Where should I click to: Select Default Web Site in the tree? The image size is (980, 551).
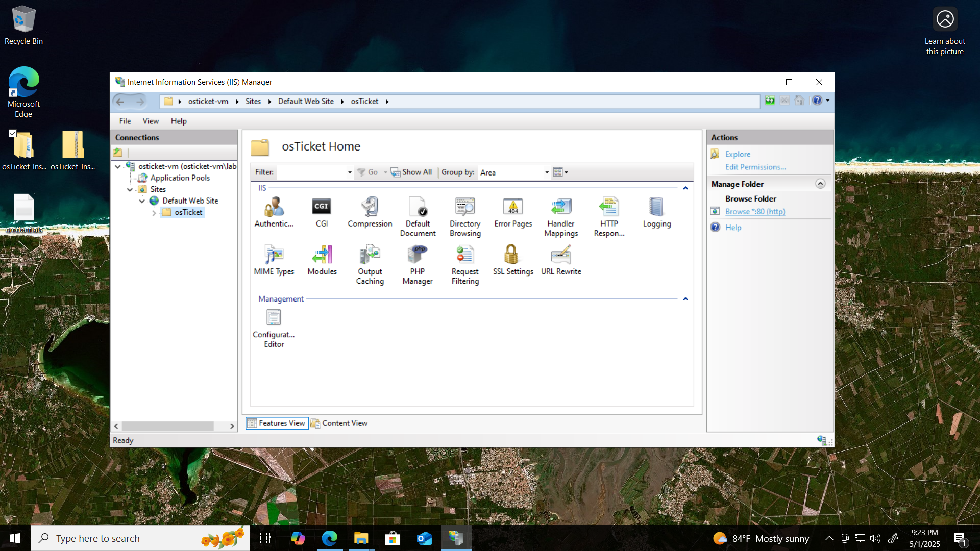tap(190, 201)
